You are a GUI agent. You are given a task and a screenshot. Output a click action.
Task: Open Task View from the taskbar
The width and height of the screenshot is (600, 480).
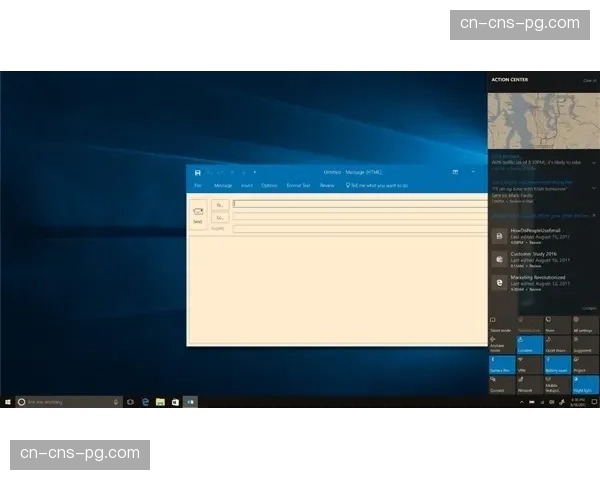(131, 401)
